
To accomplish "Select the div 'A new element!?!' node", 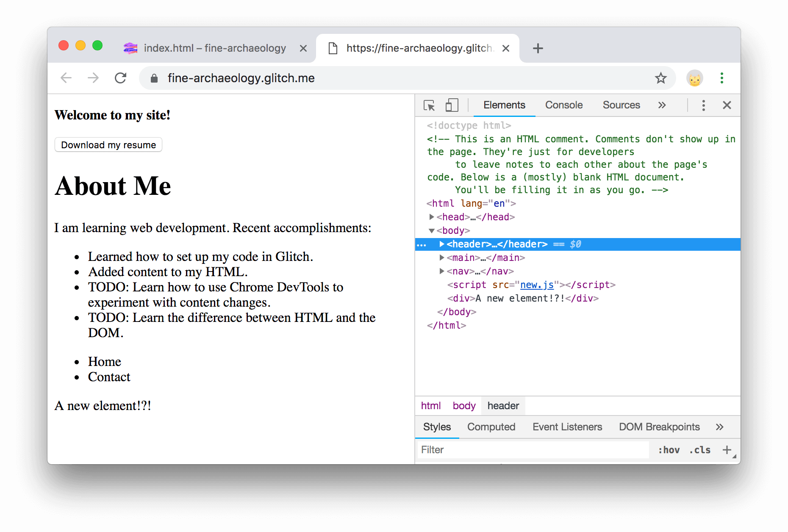I will point(523,298).
